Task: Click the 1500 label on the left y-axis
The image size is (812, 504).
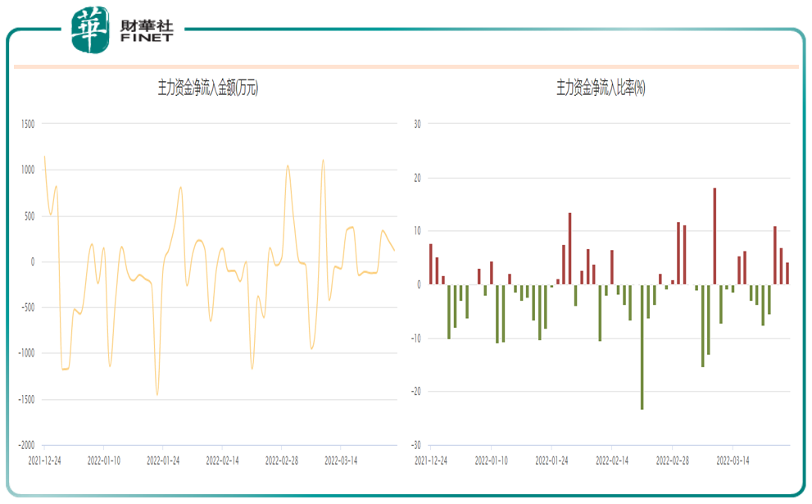Action: (28, 125)
